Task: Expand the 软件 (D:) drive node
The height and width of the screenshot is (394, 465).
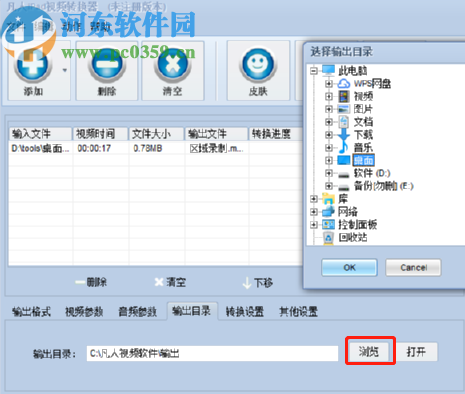Action: (329, 173)
